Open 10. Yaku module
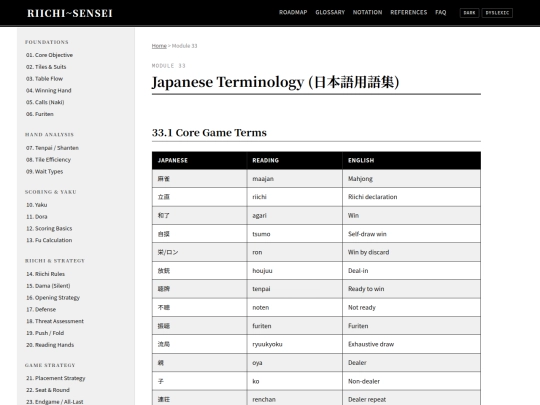Screen dimensions: 540x405 [37, 205]
